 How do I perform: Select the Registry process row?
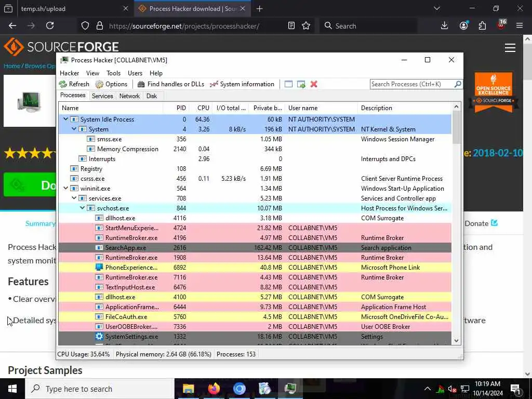(255, 169)
